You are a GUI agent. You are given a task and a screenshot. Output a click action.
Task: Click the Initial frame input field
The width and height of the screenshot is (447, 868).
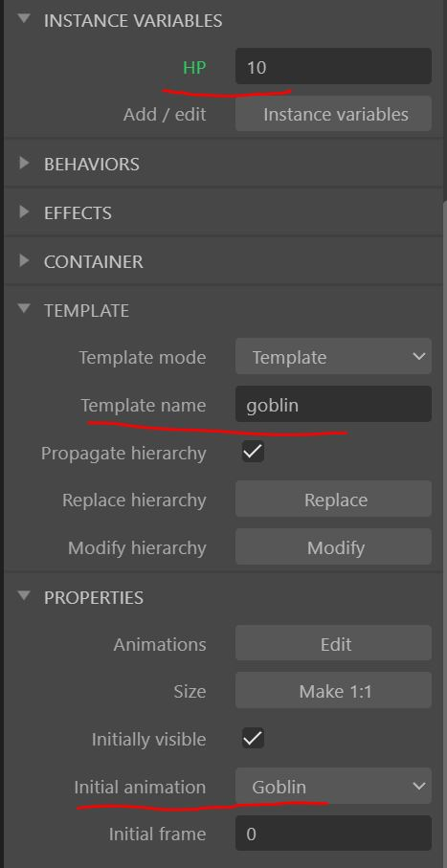pyautogui.click(x=333, y=834)
